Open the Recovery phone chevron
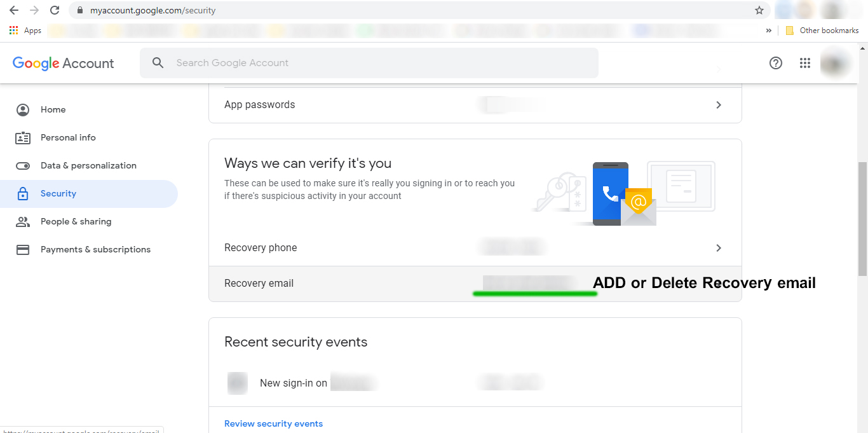Image resolution: width=868 pixels, height=433 pixels. pyautogui.click(x=719, y=248)
